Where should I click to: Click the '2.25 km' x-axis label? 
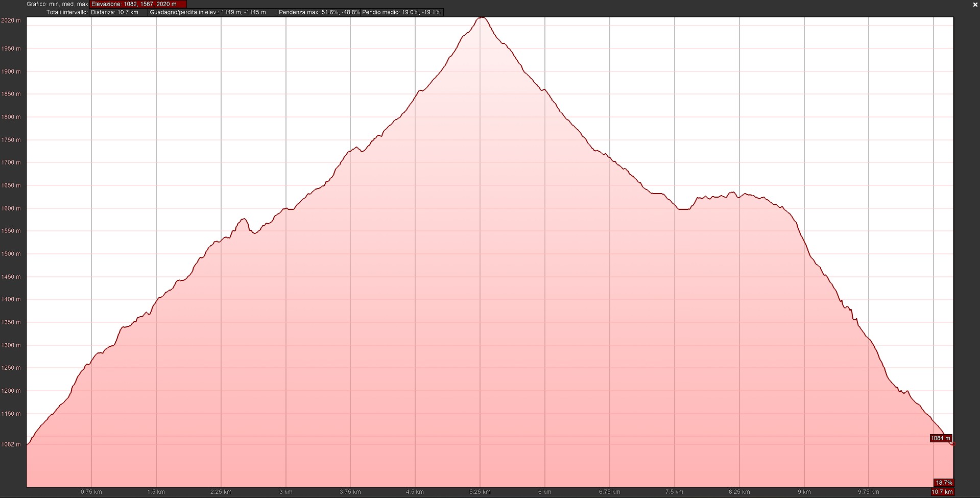pos(221,492)
